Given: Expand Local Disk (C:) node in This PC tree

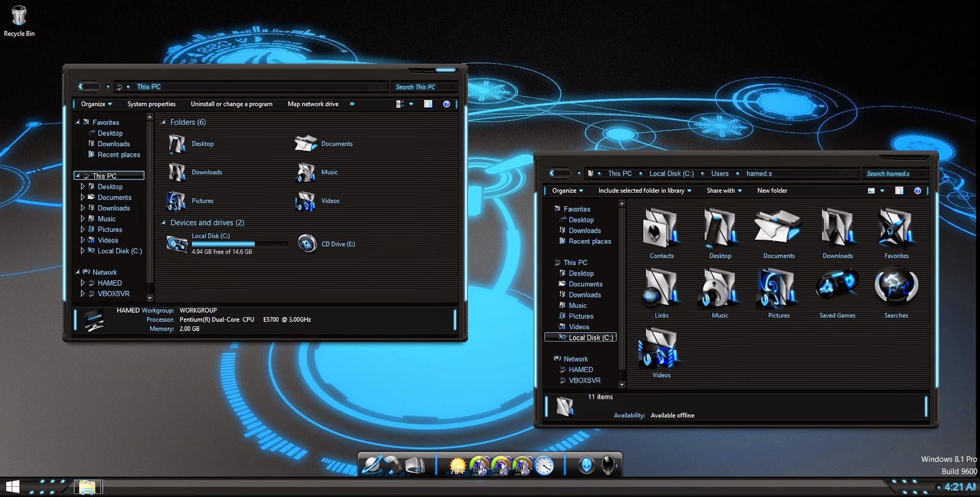Looking at the screenshot, I should click(x=83, y=251).
